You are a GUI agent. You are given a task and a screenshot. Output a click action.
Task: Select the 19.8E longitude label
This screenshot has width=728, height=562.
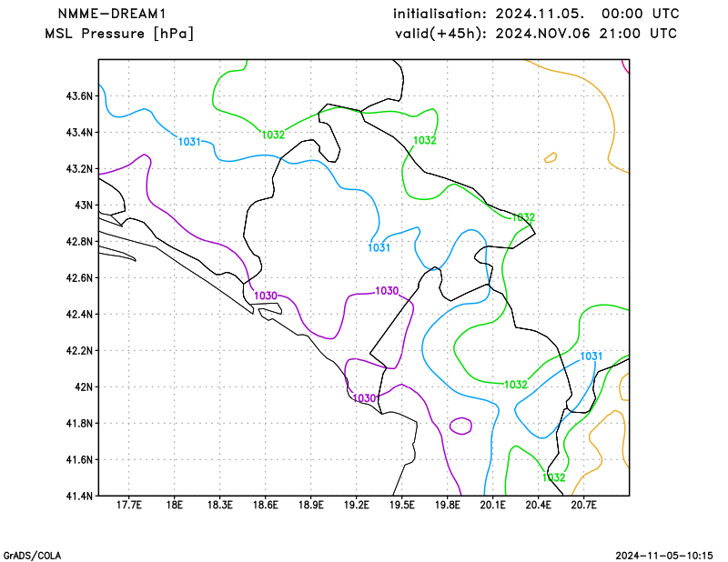coord(448,506)
